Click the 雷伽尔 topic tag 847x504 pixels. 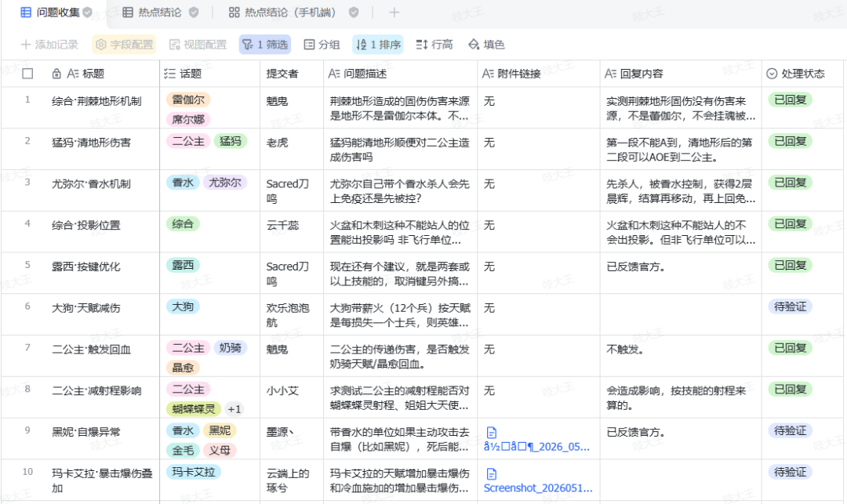(188, 100)
